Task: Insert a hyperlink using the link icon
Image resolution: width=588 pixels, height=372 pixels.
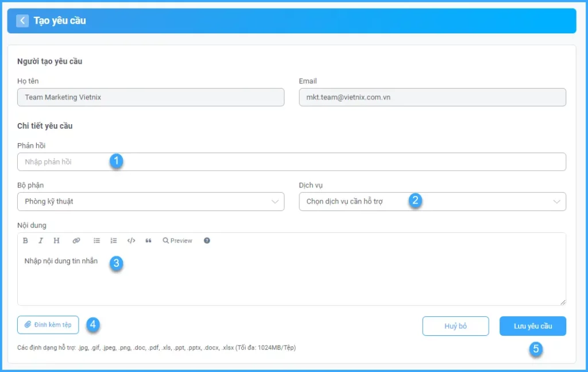Action: coord(76,241)
